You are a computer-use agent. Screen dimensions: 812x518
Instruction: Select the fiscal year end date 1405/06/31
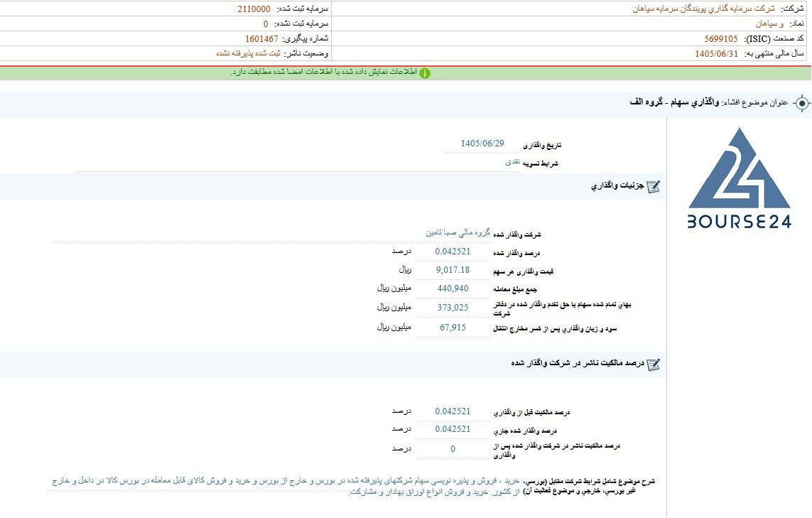(716, 54)
